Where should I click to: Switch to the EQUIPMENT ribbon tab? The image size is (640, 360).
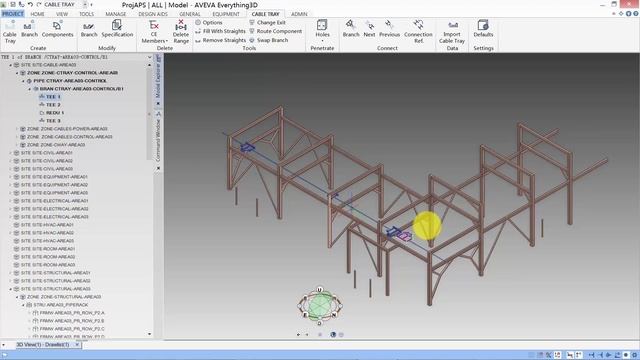tap(226, 14)
